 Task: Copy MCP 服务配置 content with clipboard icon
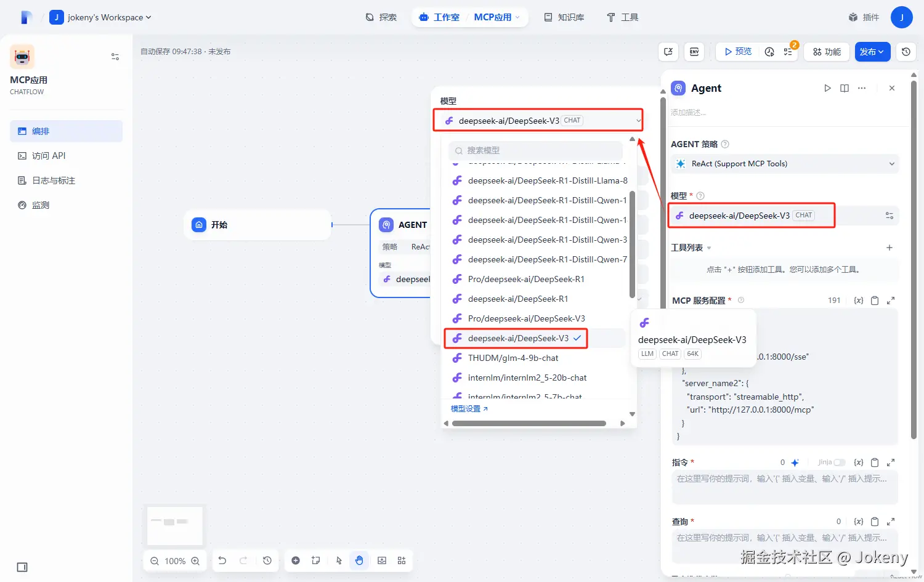(x=875, y=301)
